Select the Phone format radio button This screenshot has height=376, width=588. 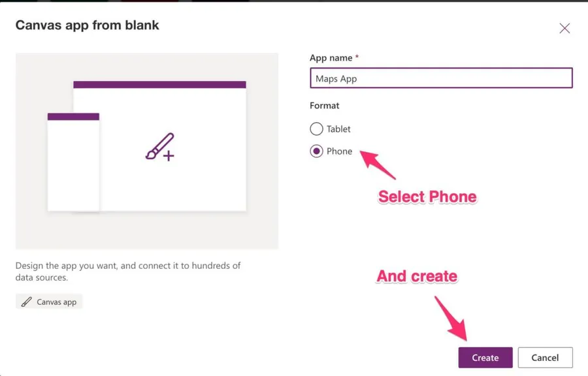pos(316,151)
